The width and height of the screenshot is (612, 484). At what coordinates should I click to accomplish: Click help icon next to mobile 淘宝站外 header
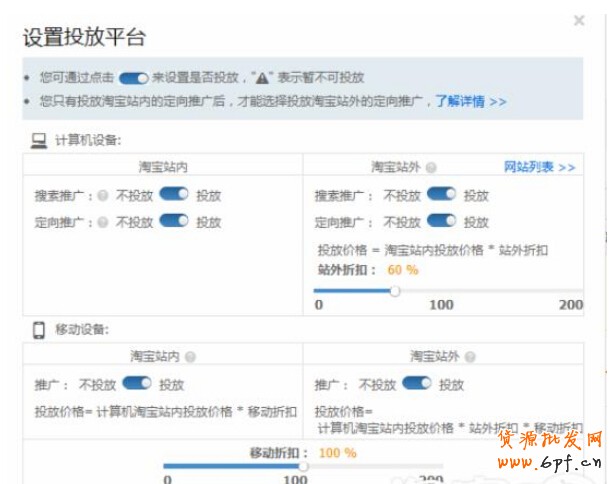pyautogui.click(x=470, y=356)
